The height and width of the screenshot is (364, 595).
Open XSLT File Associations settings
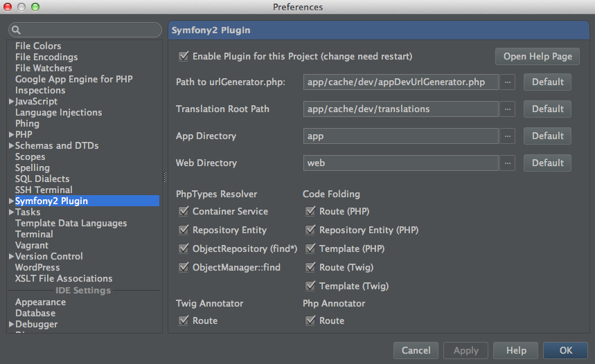64,279
